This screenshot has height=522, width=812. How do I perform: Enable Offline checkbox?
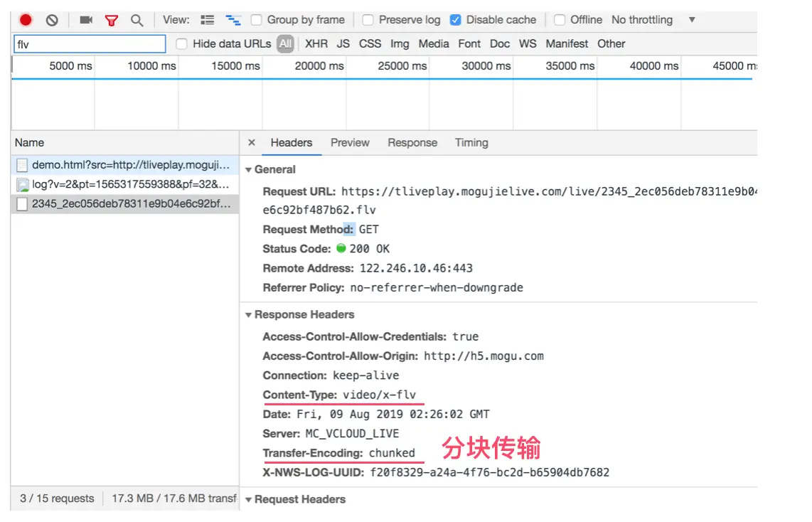pyautogui.click(x=560, y=20)
